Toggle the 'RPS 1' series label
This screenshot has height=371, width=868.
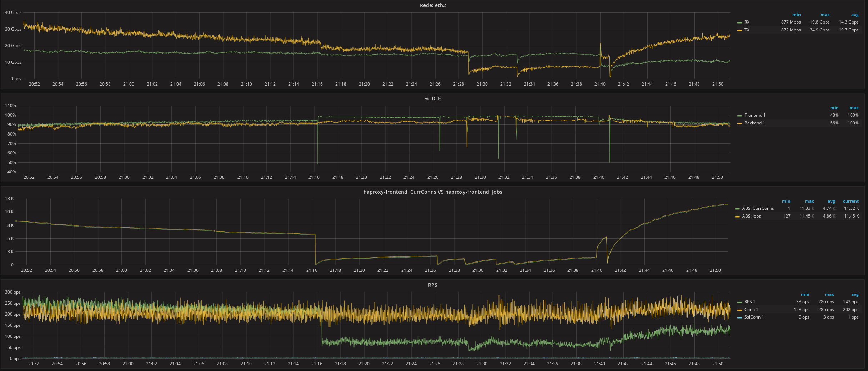tap(750, 302)
